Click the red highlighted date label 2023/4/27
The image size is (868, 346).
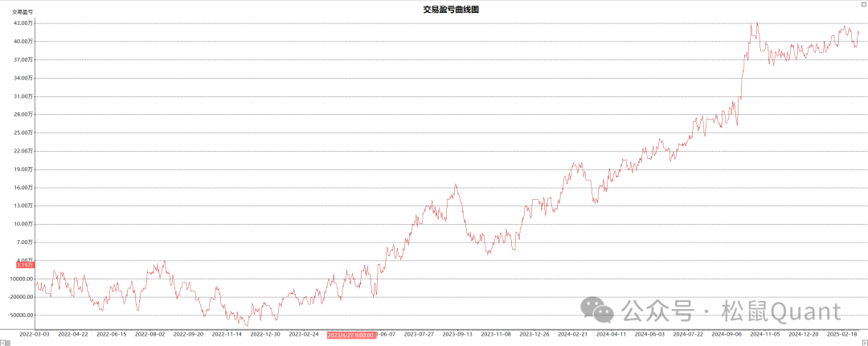[x=350, y=333]
